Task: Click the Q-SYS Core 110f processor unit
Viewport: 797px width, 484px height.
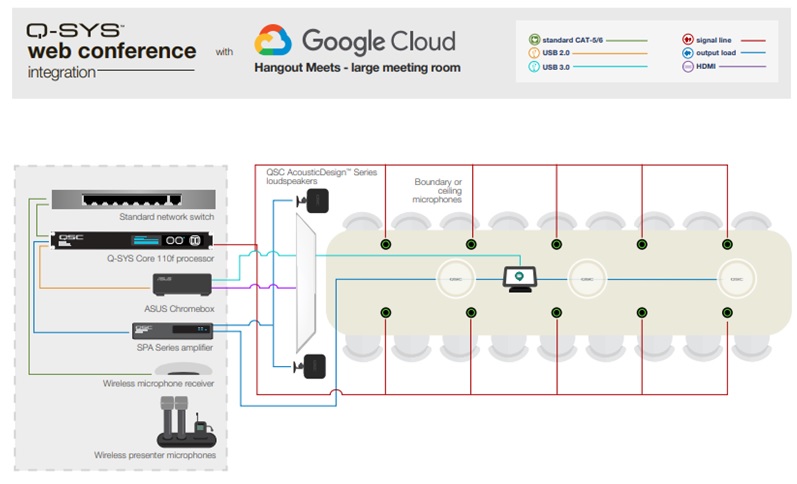Action: [132, 240]
